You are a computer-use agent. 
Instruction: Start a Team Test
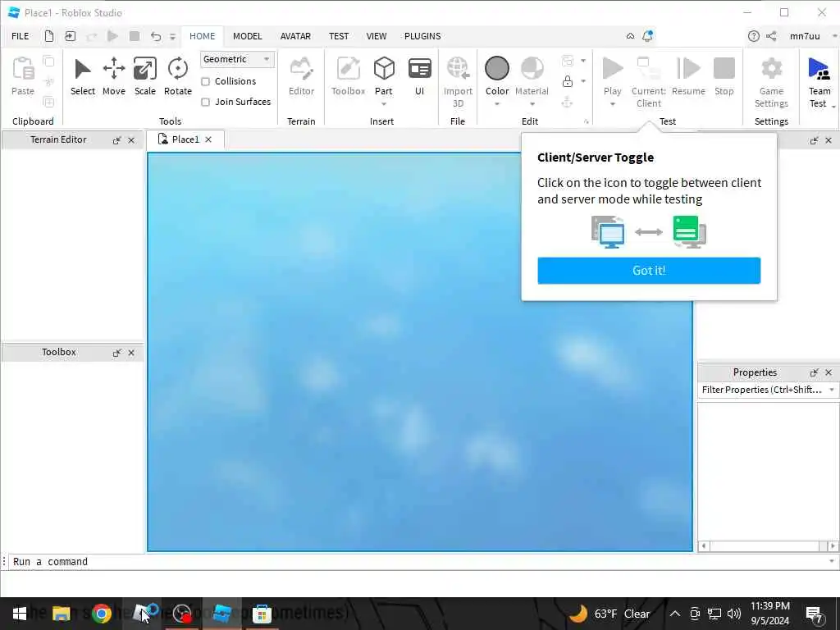(819, 69)
